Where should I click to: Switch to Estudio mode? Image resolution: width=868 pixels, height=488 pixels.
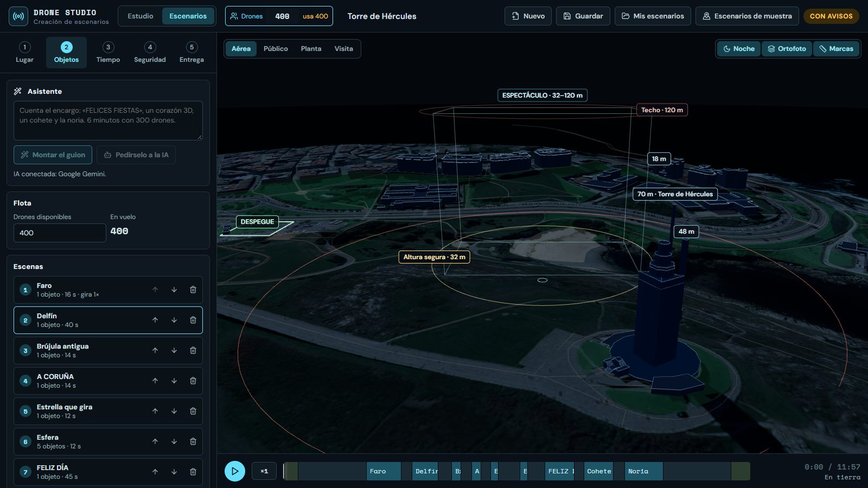[x=141, y=16]
